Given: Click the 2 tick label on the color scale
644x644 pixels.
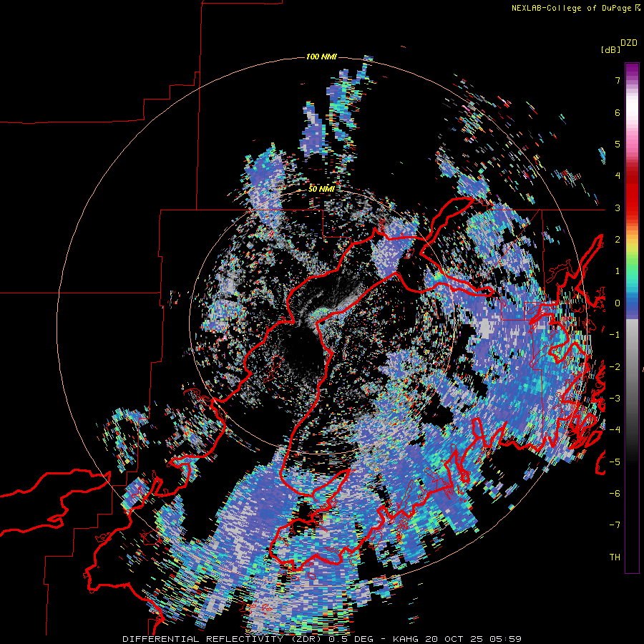Looking at the screenshot, I should (618, 240).
